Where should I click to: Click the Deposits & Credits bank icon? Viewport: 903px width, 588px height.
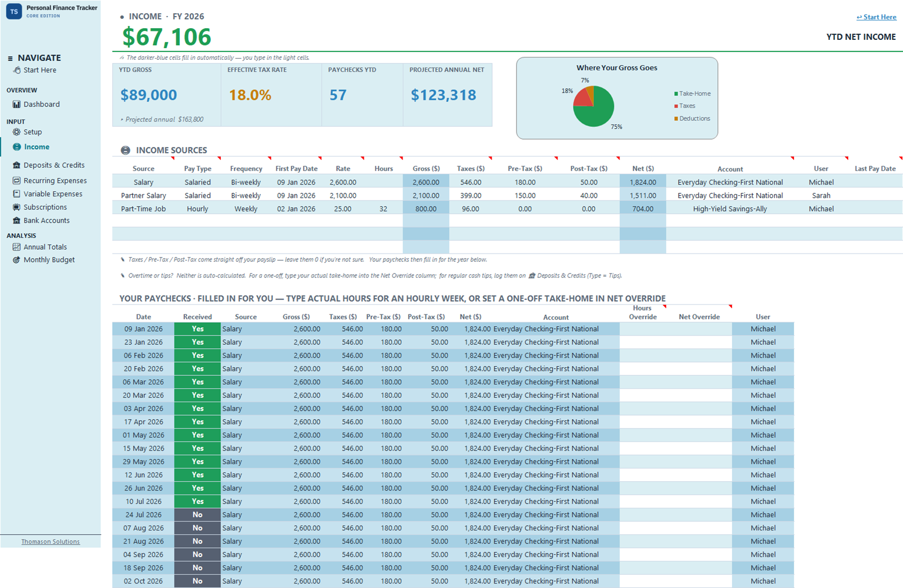tap(17, 165)
